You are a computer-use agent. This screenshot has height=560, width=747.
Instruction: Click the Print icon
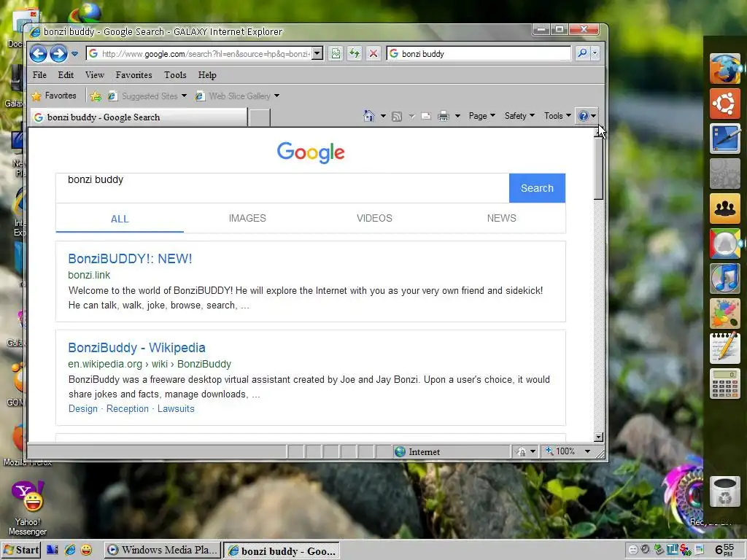(444, 116)
